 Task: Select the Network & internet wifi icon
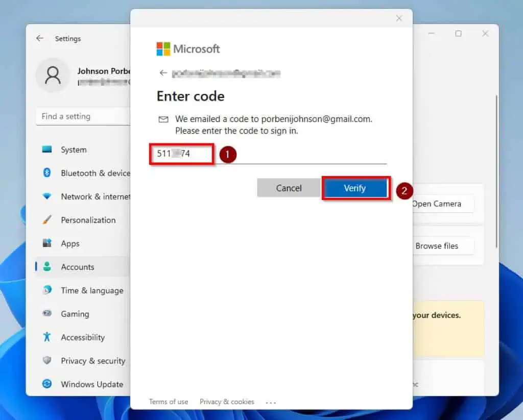pos(47,196)
